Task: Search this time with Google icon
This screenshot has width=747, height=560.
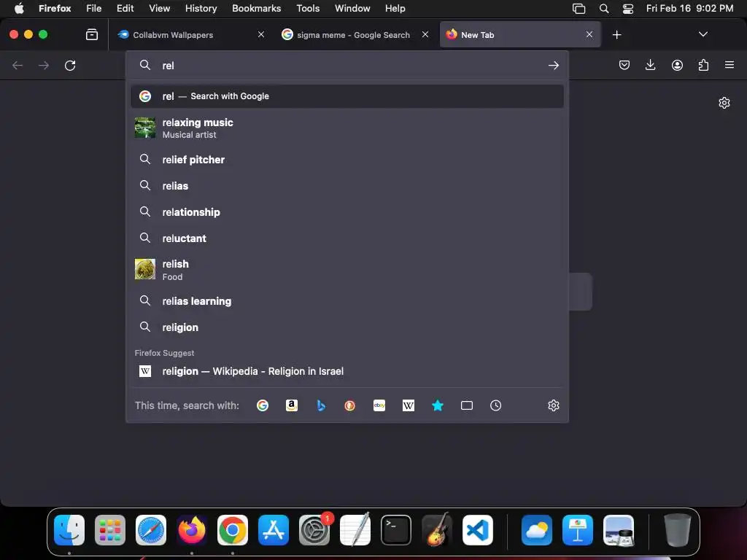Action: pos(263,405)
